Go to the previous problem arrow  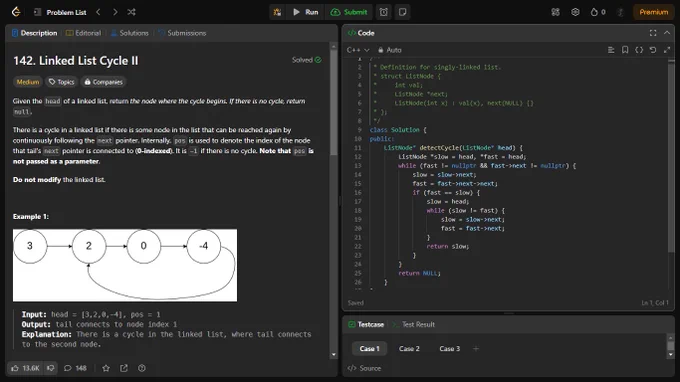pyautogui.click(x=98, y=12)
